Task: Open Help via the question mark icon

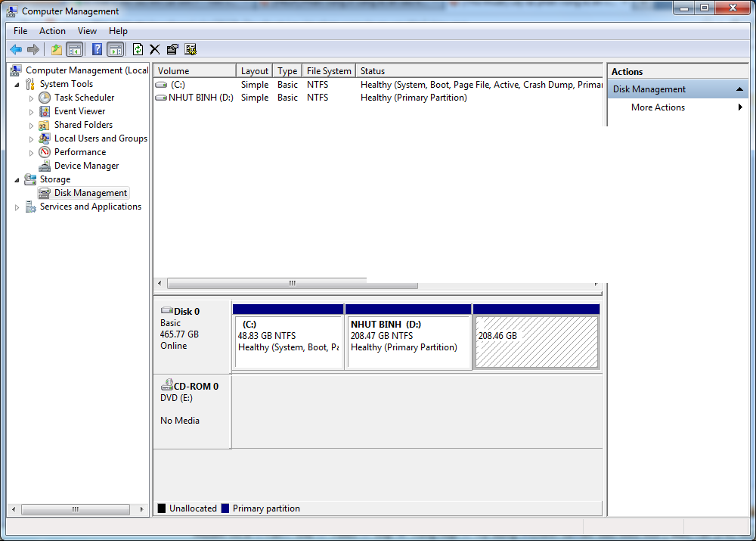Action: (x=97, y=50)
